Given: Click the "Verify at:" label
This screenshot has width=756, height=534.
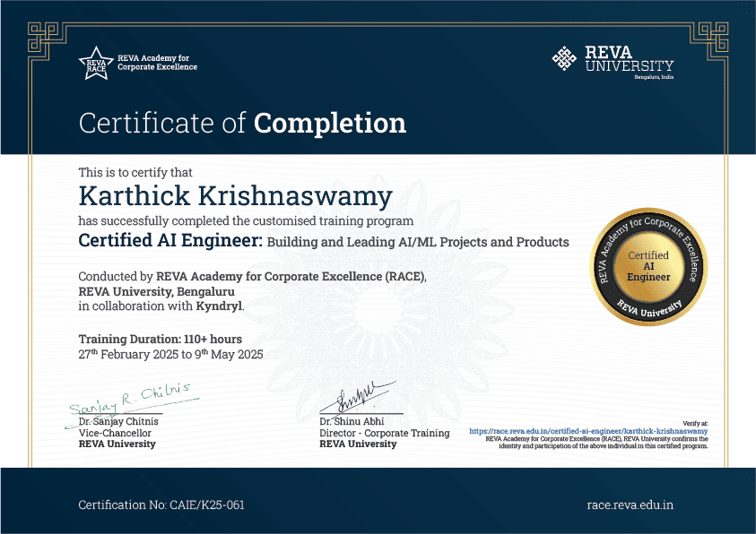Looking at the screenshot, I should pos(695,424).
